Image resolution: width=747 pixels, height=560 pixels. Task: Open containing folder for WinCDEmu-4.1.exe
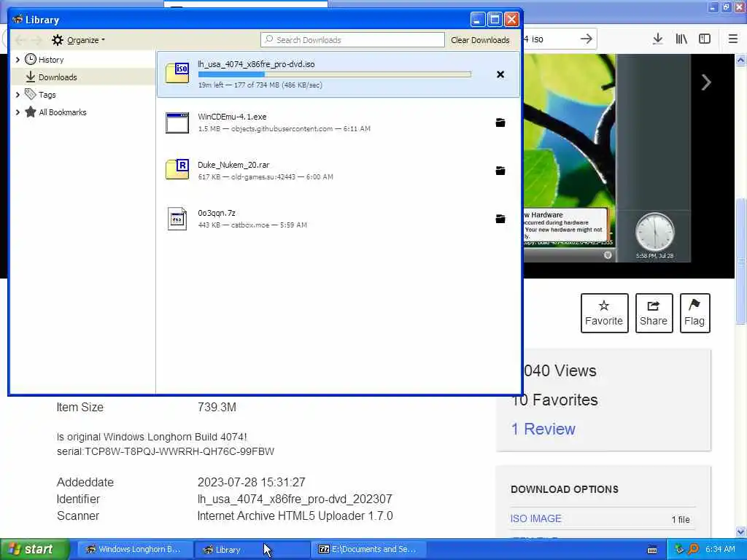click(x=500, y=122)
